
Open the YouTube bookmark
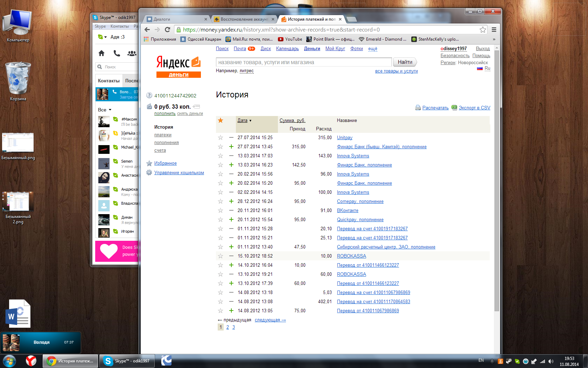290,39
